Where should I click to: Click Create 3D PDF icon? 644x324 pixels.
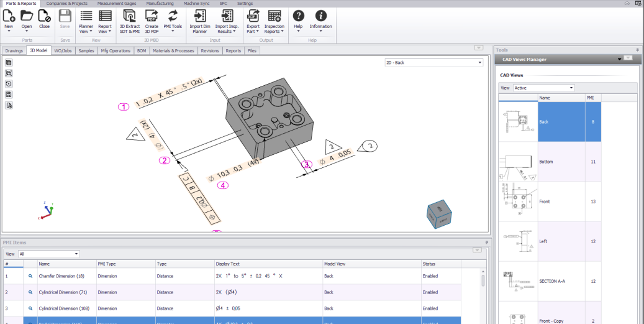(152, 16)
